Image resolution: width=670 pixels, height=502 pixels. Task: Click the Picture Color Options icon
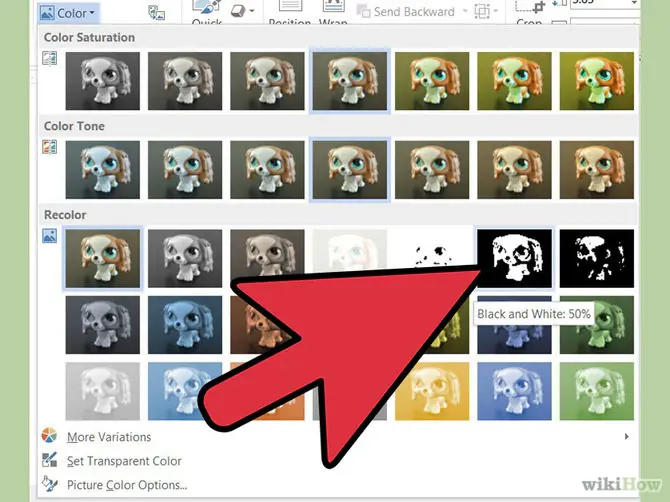coord(50,484)
